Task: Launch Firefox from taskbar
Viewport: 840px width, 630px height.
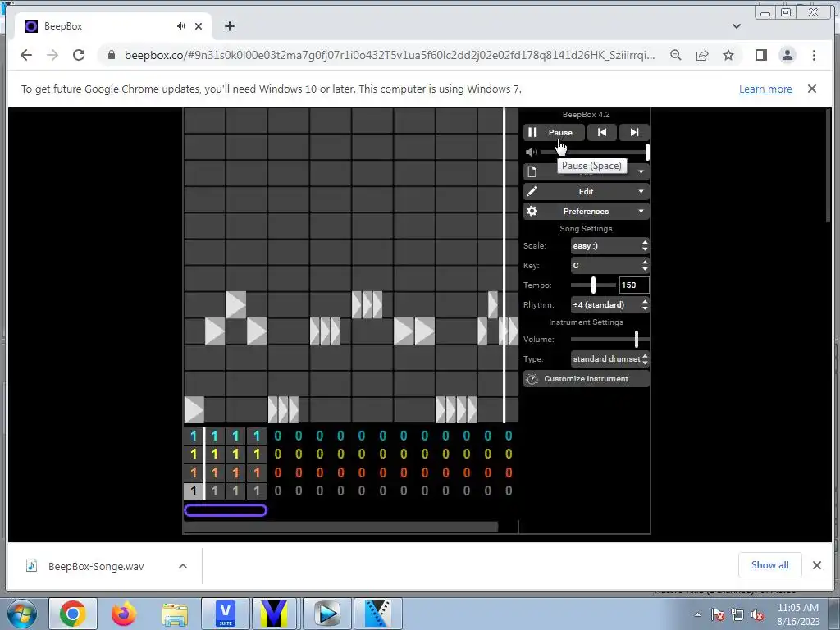Action: (x=124, y=614)
